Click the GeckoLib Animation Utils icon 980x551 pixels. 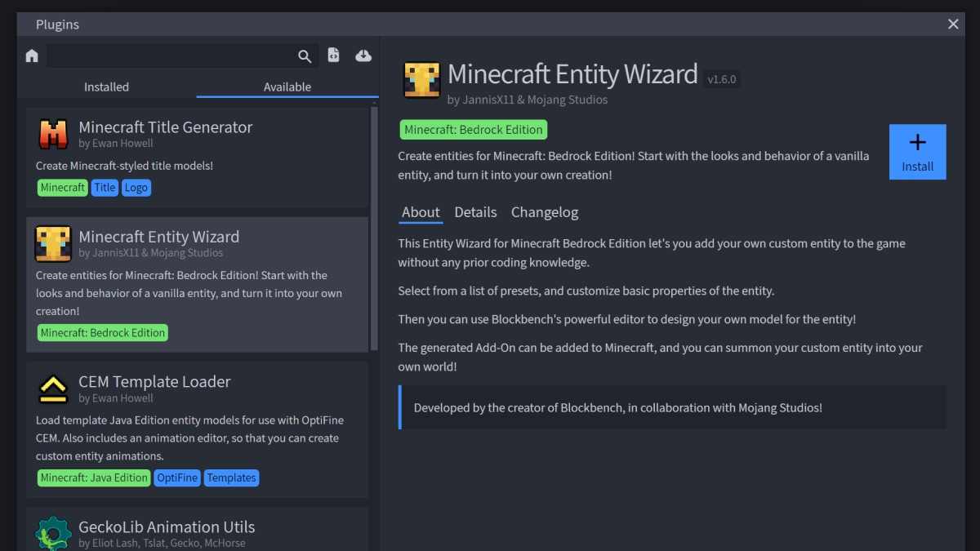pyautogui.click(x=53, y=532)
